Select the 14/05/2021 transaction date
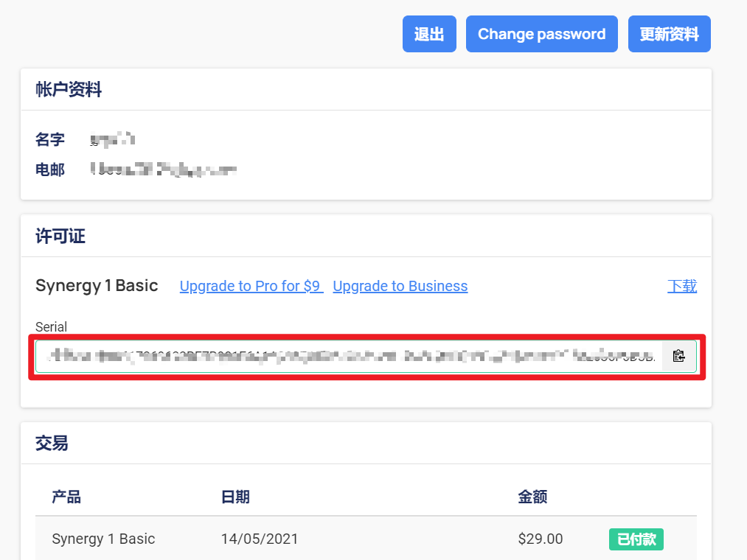This screenshot has width=747, height=560. pyautogui.click(x=260, y=539)
